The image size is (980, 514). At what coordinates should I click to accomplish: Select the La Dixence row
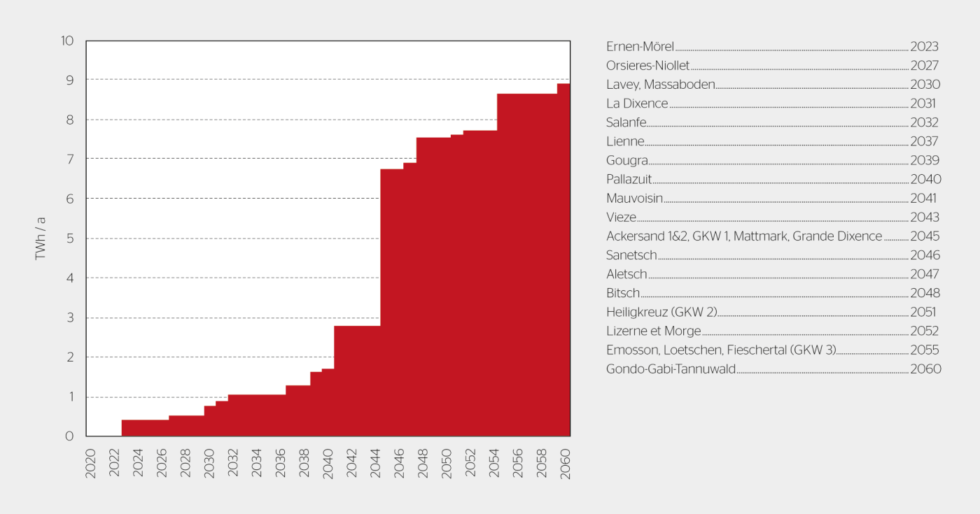pos(771,103)
